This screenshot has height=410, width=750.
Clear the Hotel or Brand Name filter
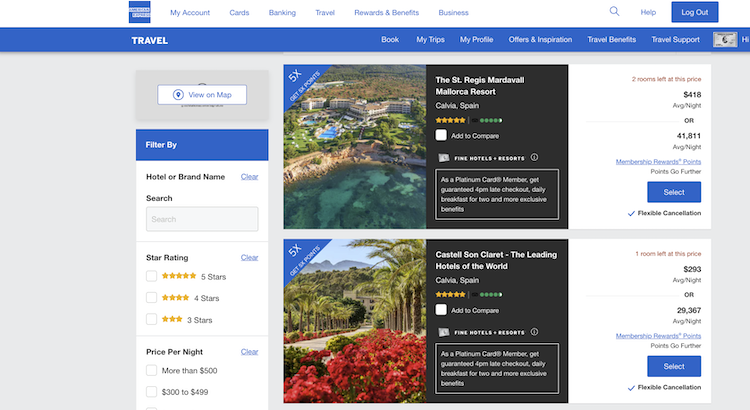click(x=249, y=177)
